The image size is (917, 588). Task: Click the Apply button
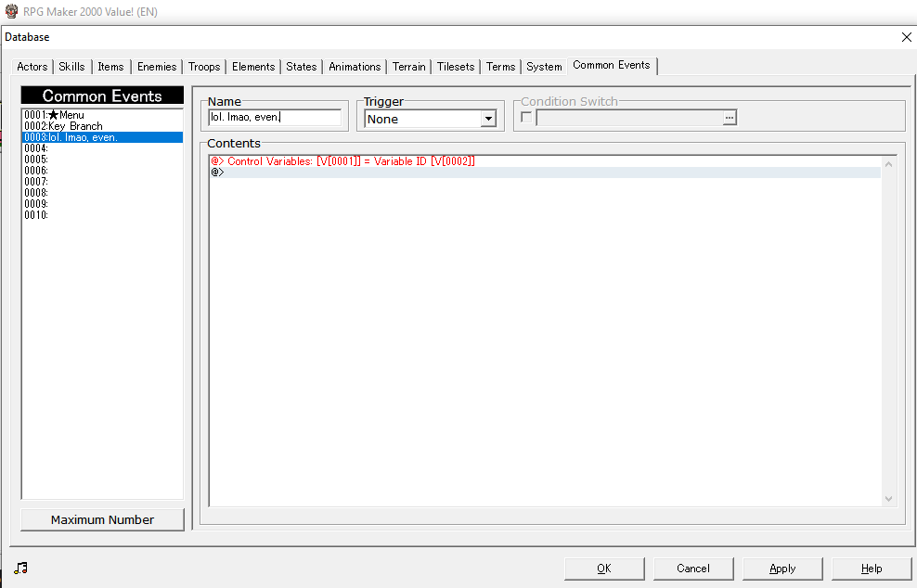pos(782,569)
